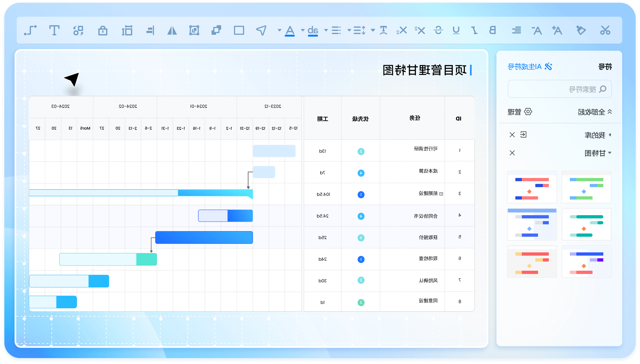640x364 pixels.
Task: Click the 项目管理甘特图 chart title
Action: coord(424,70)
